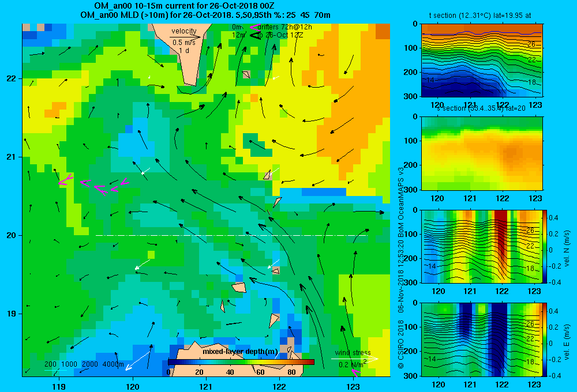The height and width of the screenshot is (392, 577).
Task: Open the northward velocity section panel
Action: click(482, 246)
